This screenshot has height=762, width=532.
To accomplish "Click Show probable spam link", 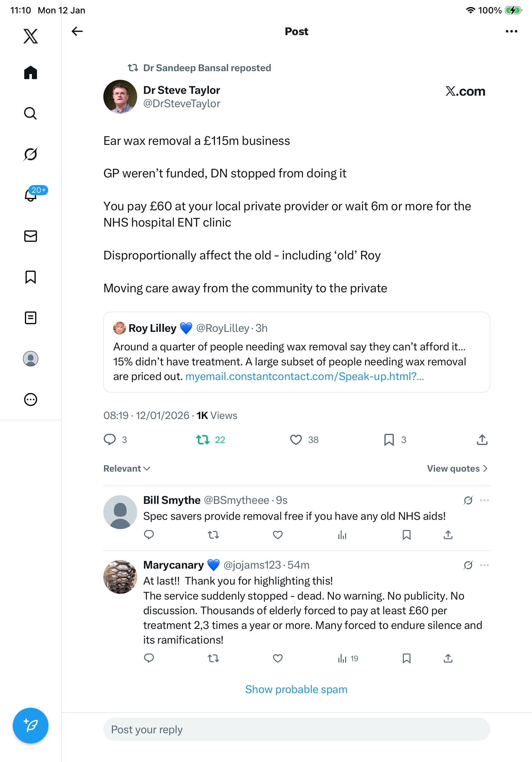I will pos(296,689).
